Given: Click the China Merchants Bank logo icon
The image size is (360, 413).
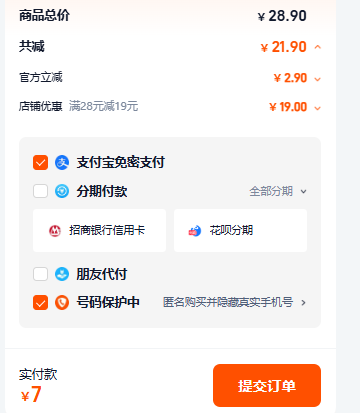Looking at the screenshot, I should 55,231.
